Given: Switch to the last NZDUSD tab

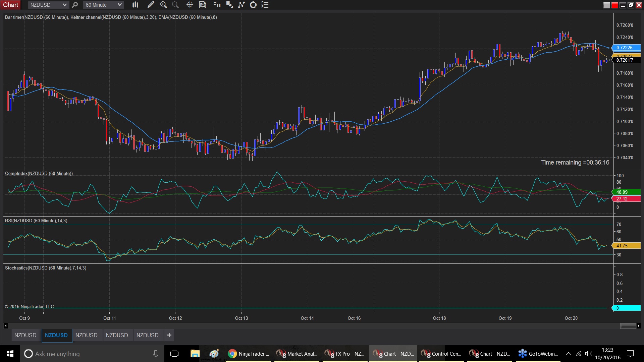Looking at the screenshot, I should pyautogui.click(x=147, y=335).
